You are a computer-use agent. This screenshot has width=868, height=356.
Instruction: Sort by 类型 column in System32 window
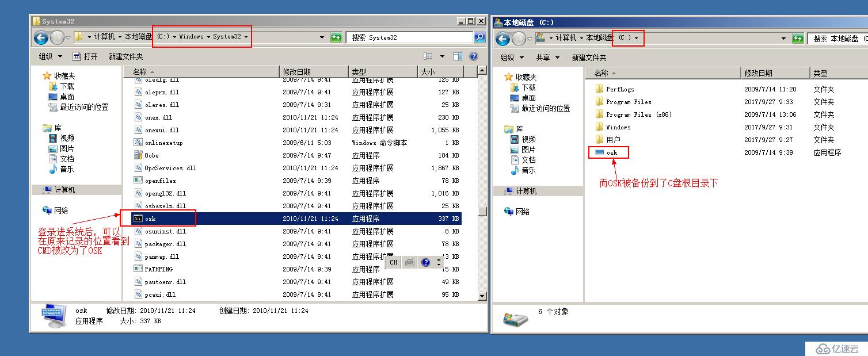383,72
